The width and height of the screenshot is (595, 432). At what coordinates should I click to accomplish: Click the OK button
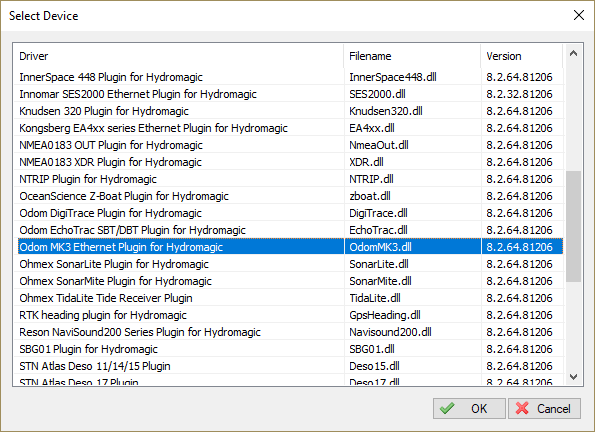tap(469, 408)
